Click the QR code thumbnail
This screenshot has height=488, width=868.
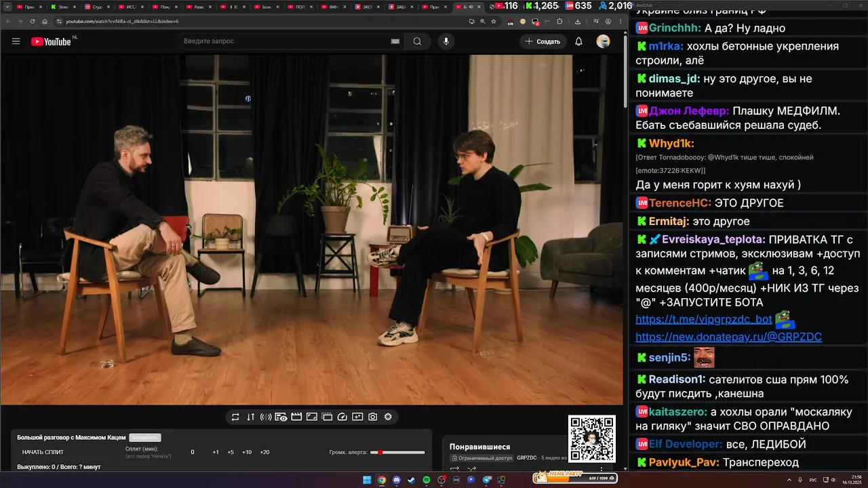coord(591,439)
